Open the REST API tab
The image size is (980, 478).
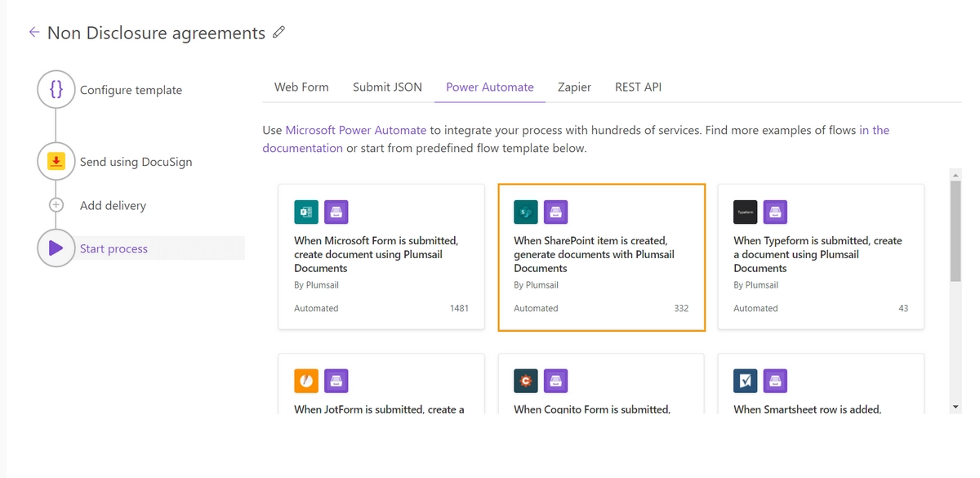tap(638, 87)
